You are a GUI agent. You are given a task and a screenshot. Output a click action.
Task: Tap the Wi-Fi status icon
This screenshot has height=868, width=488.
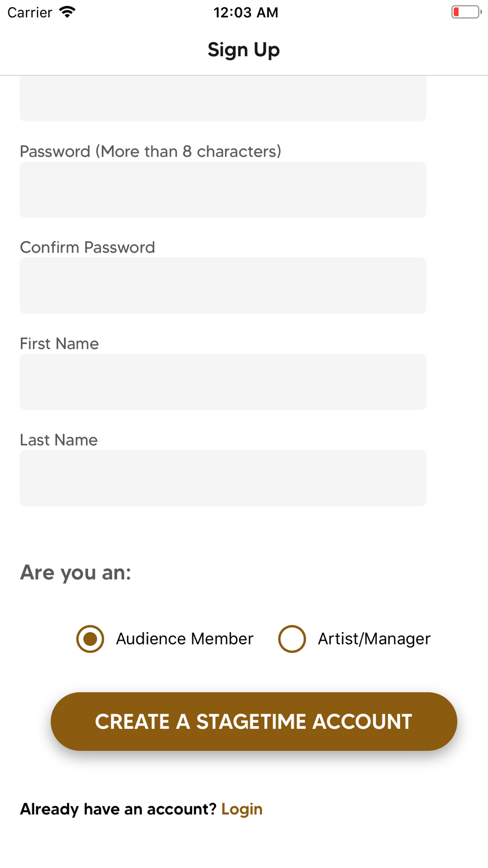(x=67, y=12)
